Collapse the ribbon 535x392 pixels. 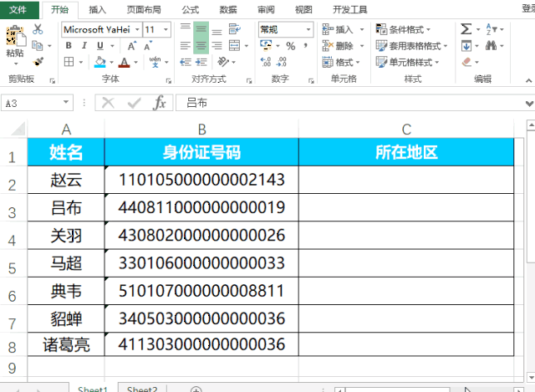click(528, 80)
